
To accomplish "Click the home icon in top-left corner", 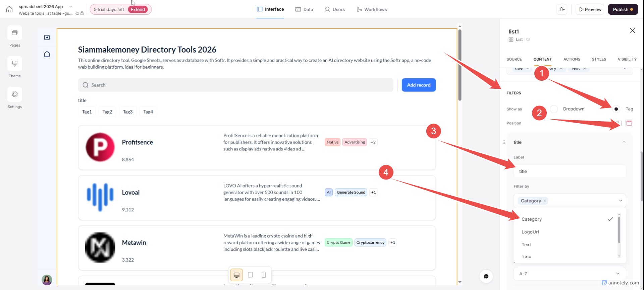I will tap(9, 9).
